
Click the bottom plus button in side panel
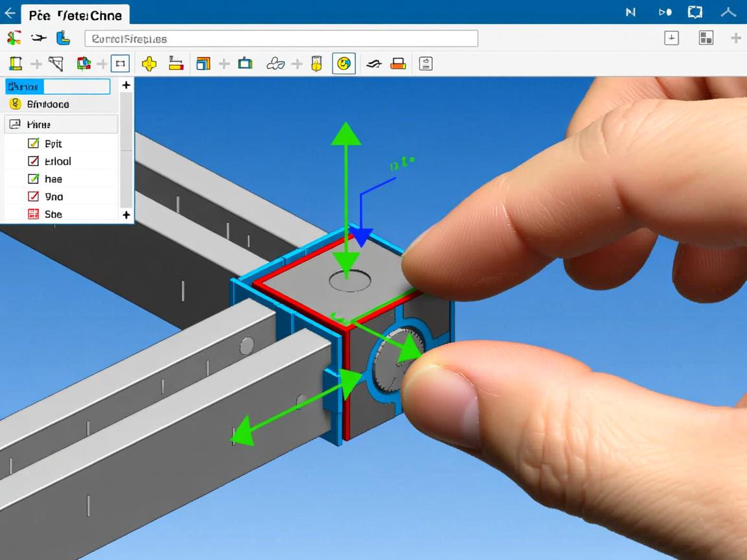126,215
